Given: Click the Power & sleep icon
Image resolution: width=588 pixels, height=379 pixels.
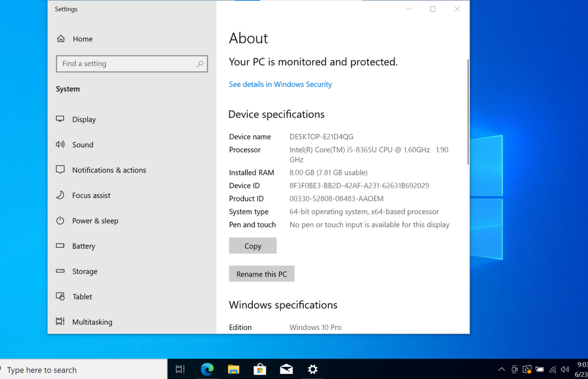Looking at the screenshot, I should (60, 221).
